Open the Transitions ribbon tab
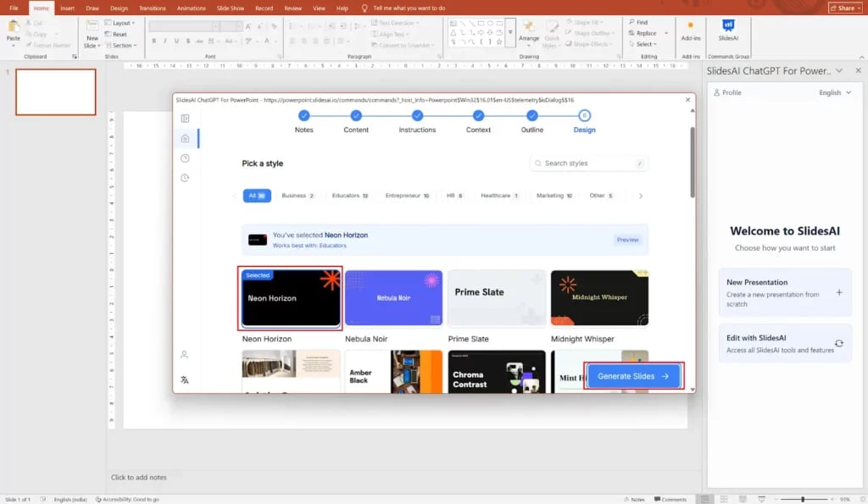Image resolution: width=868 pixels, height=504 pixels. pyautogui.click(x=153, y=8)
